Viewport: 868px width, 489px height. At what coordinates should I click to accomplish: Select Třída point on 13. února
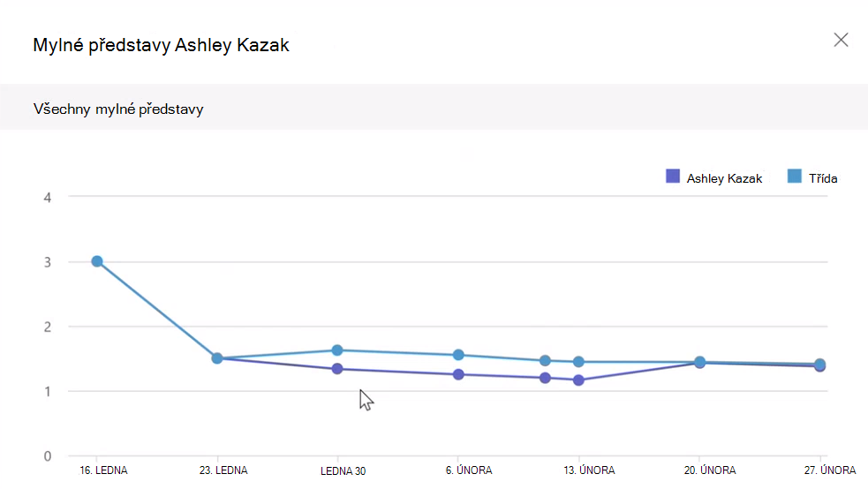tap(578, 362)
